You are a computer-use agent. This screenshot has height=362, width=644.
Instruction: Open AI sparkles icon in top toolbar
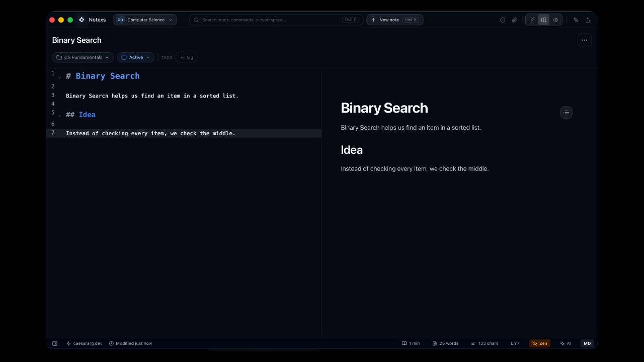(576, 20)
